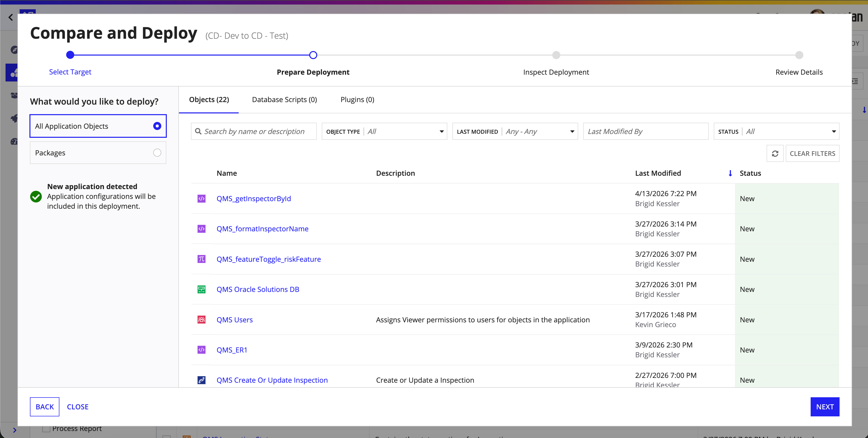The height and width of the screenshot is (438, 868).
Task: Click the QMS_ER1 expression rule icon
Action: click(x=201, y=350)
